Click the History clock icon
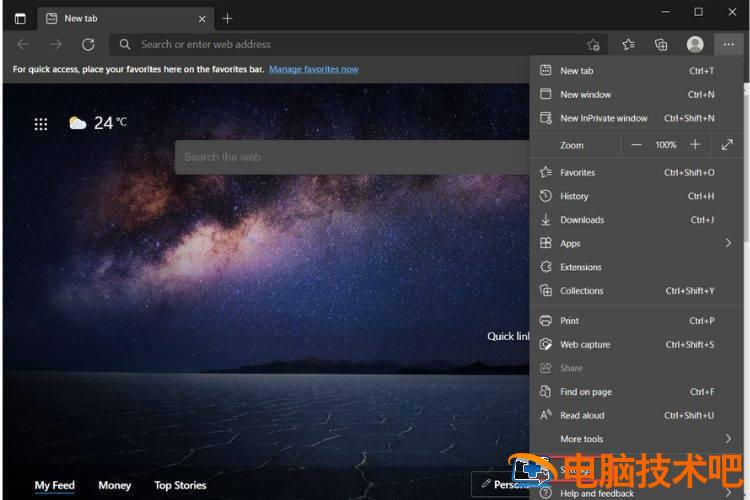Image resolution: width=750 pixels, height=500 pixels. pyautogui.click(x=545, y=195)
